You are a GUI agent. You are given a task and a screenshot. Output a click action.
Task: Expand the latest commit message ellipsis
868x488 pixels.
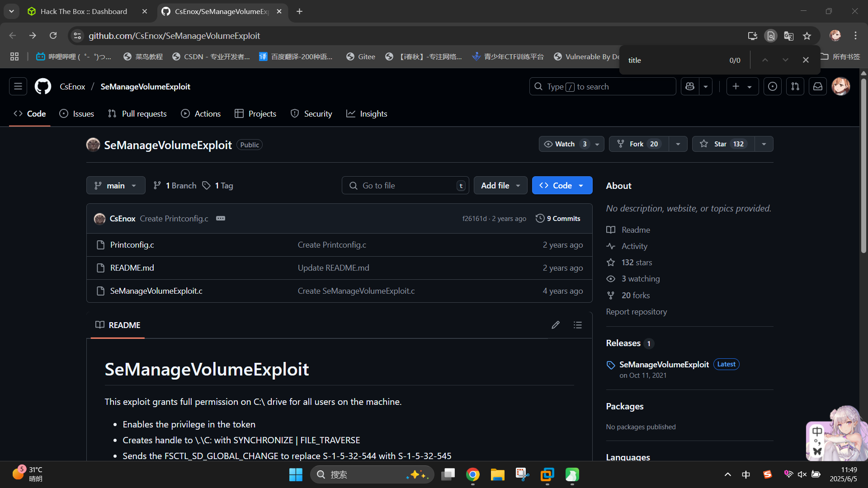[x=221, y=218]
